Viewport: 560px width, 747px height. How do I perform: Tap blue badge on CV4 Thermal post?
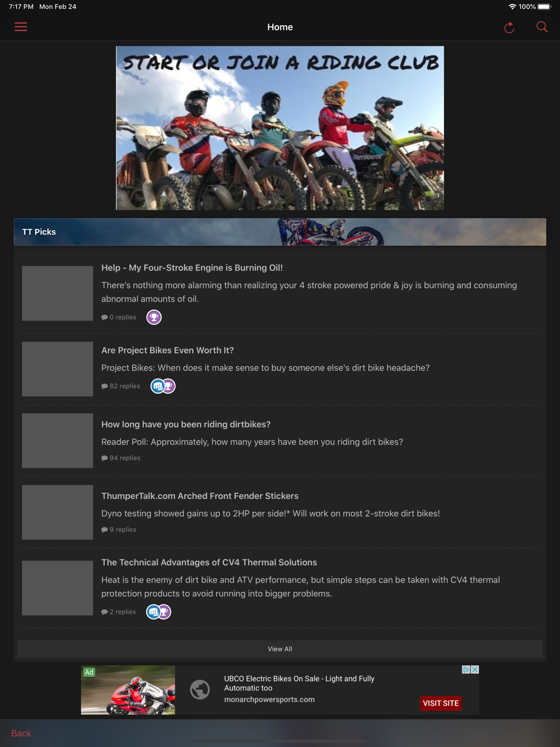153,612
